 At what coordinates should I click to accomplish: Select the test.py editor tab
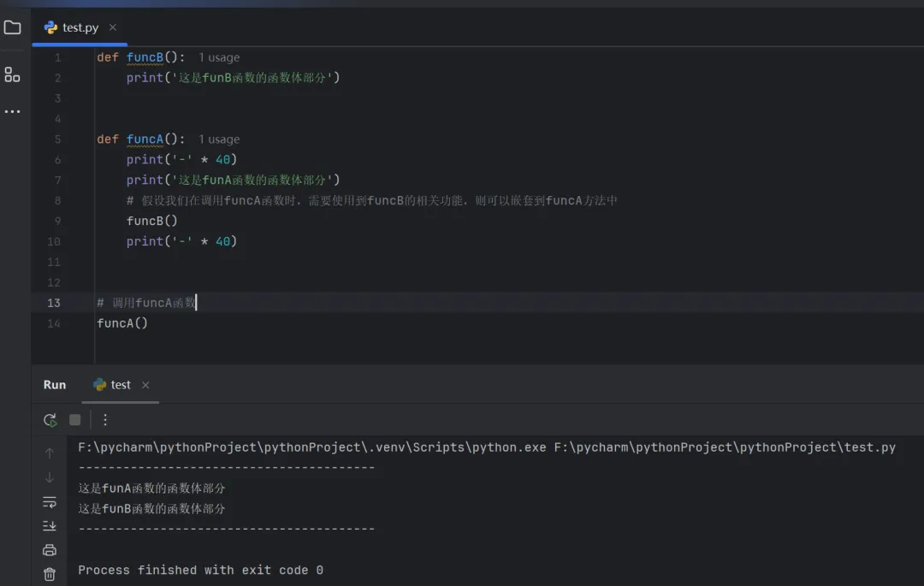coord(73,27)
